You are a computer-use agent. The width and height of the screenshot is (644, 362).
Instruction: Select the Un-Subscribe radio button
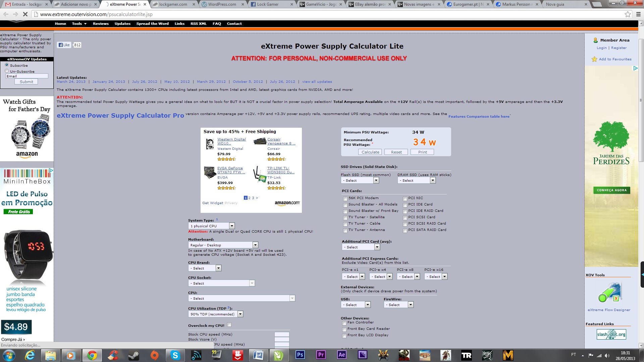pyautogui.click(x=7, y=71)
